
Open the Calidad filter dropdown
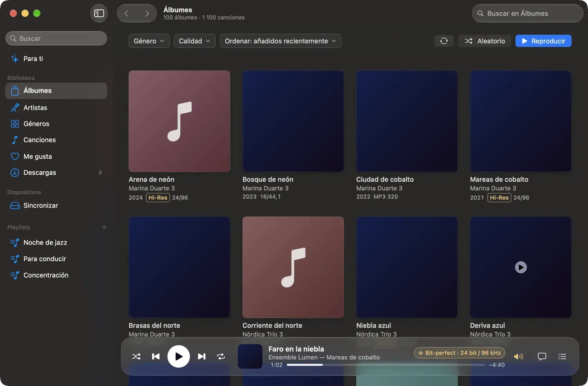point(194,41)
